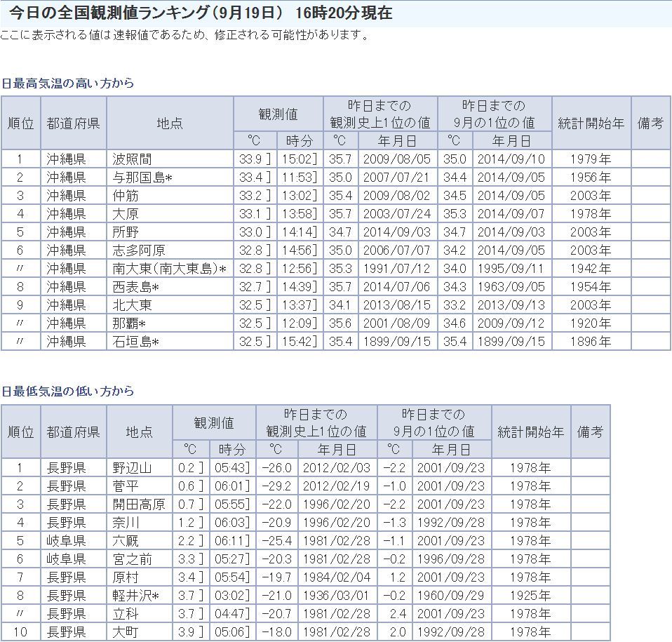The image size is (672, 642).
Task: Click the 日最高気温の高い方から section title
Action: pos(68,83)
